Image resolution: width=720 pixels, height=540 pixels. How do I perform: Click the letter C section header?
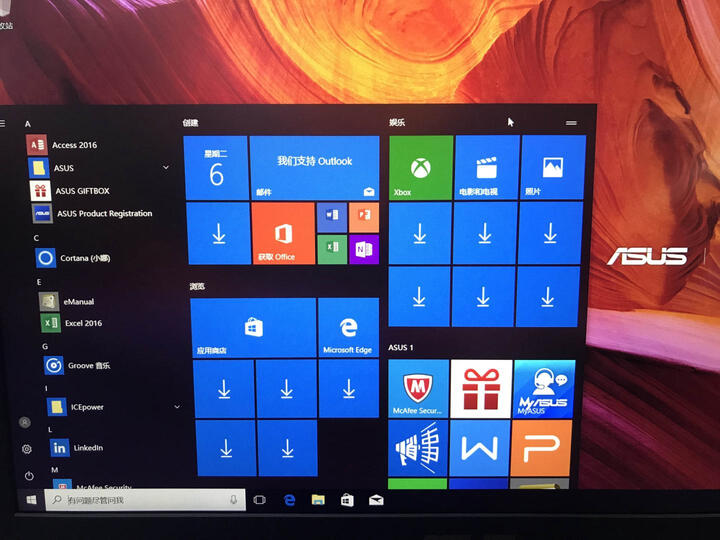(x=36, y=238)
